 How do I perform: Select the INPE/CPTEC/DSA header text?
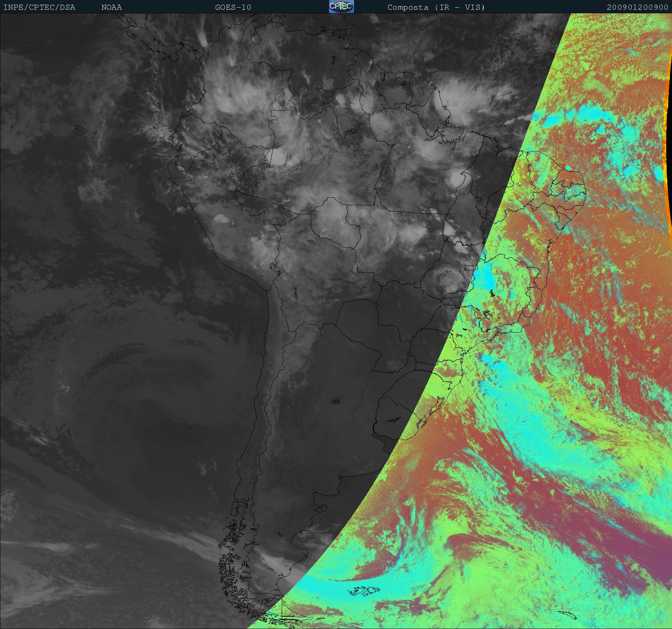pyautogui.click(x=40, y=8)
